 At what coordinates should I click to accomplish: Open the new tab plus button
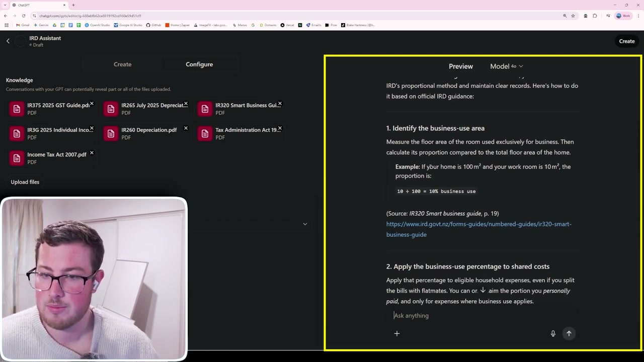[73, 5]
